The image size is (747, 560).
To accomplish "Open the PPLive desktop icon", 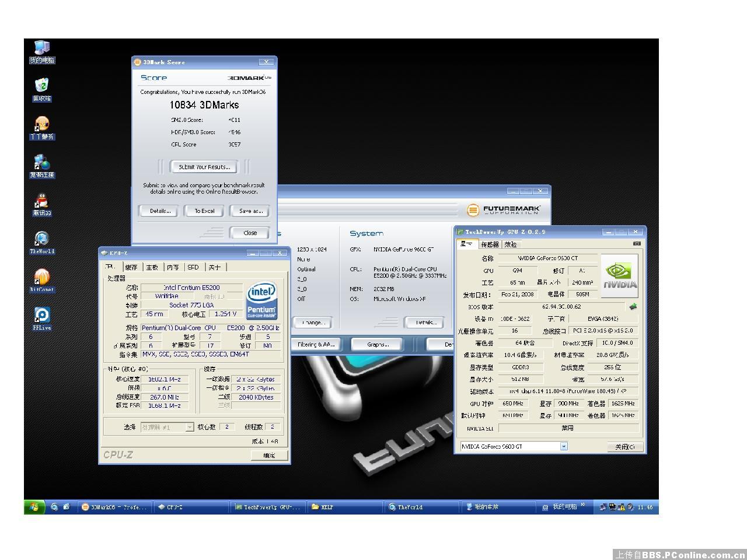I will [x=42, y=319].
